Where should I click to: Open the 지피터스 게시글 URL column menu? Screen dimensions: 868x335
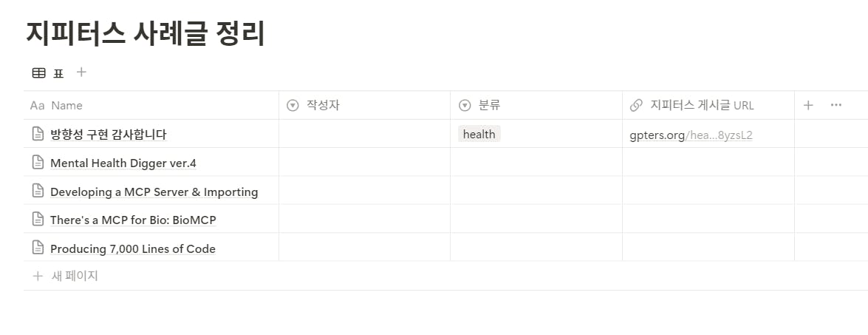(x=702, y=105)
